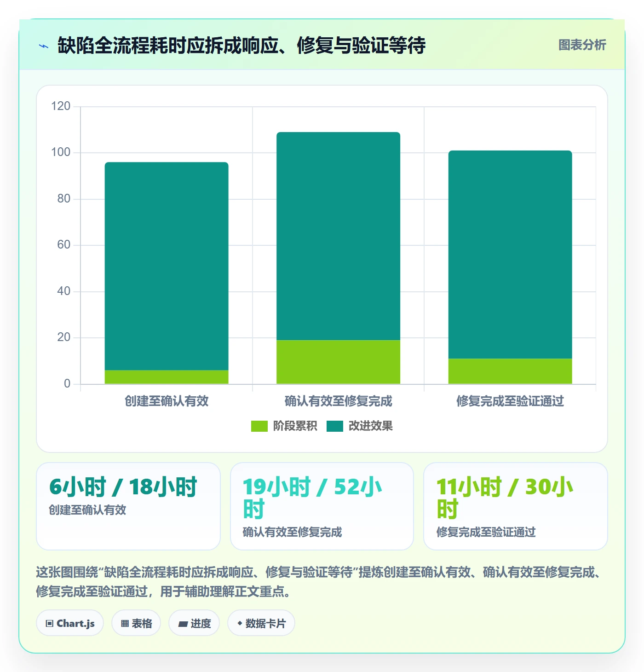This screenshot has width=644, height=672.
Task: Click x-axis label 确认有效至修复完成
Action: click(338, 401)
